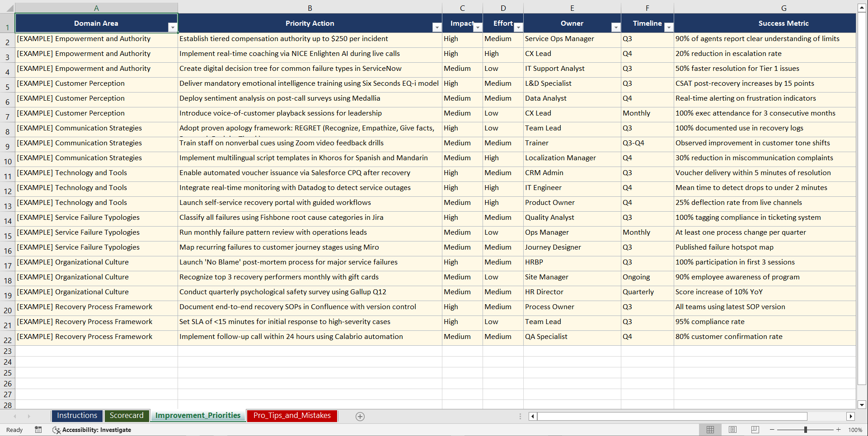Screen dimensions: 868x436
Task: Select Page Layout view icon
Action: click(732, 430)
